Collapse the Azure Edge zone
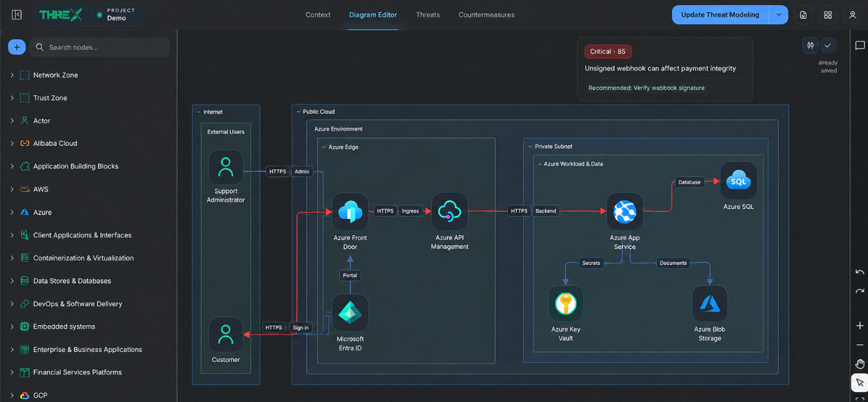 (x=324, y=147)
